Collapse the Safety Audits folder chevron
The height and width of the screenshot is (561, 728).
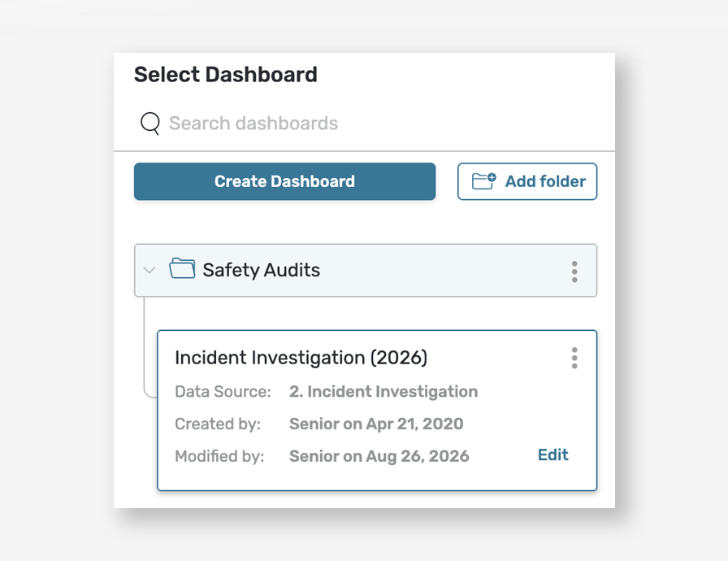pos(149,270)
